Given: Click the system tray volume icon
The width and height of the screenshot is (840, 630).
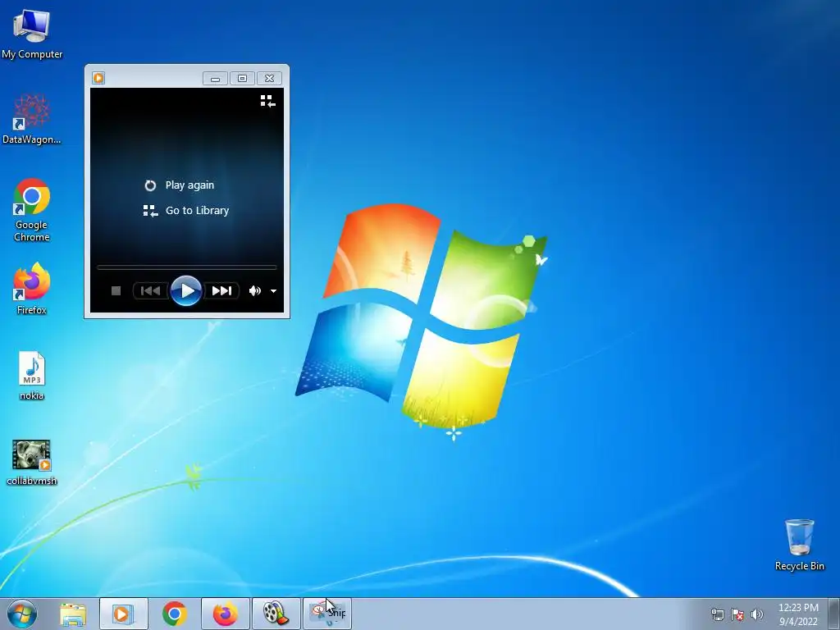Looking at the screenshot, I should [x=757, y=614].
